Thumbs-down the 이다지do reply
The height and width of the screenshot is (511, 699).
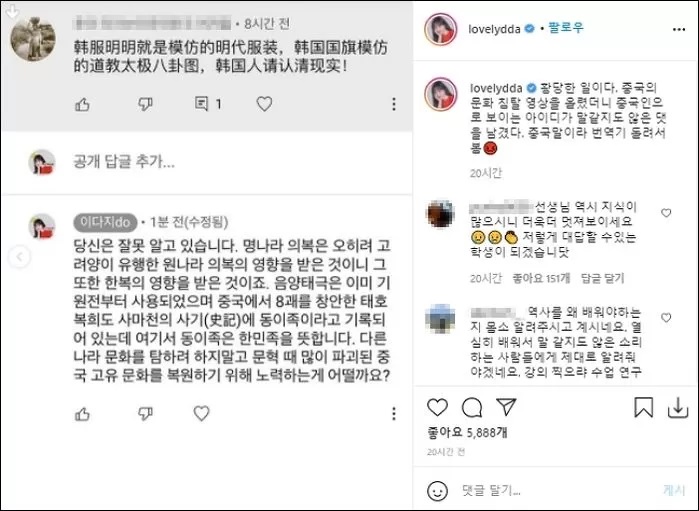coord(145,414)
